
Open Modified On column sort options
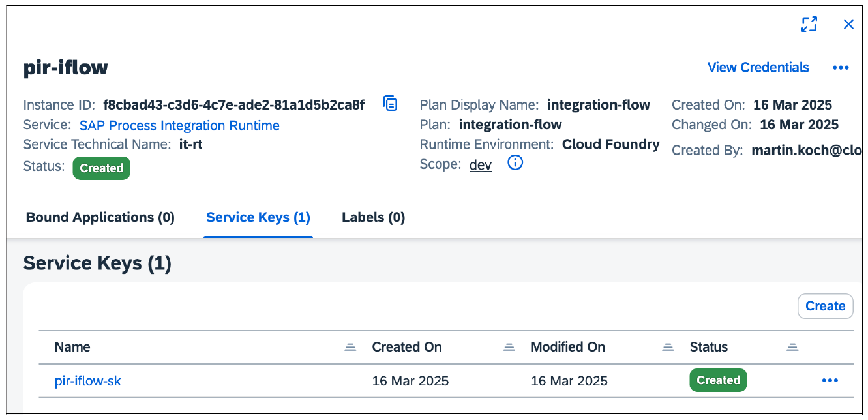(x=667, y=348)
